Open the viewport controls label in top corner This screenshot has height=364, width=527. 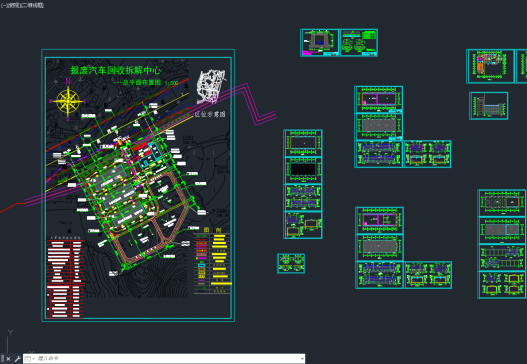22,5
